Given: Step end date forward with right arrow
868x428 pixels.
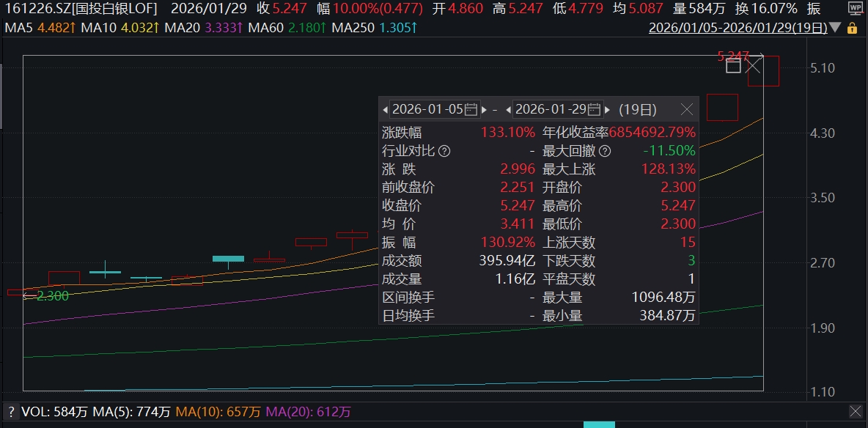Looking at the screenshot, I should click(x=607, y=110).
